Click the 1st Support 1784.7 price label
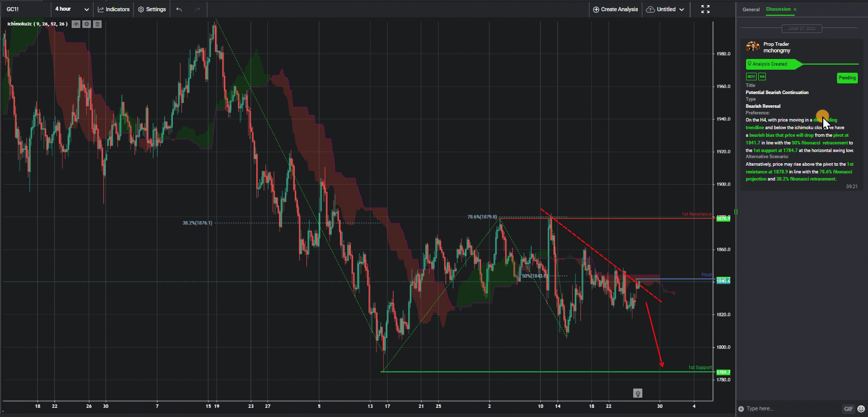868x417 pixels. click(723, 372)
